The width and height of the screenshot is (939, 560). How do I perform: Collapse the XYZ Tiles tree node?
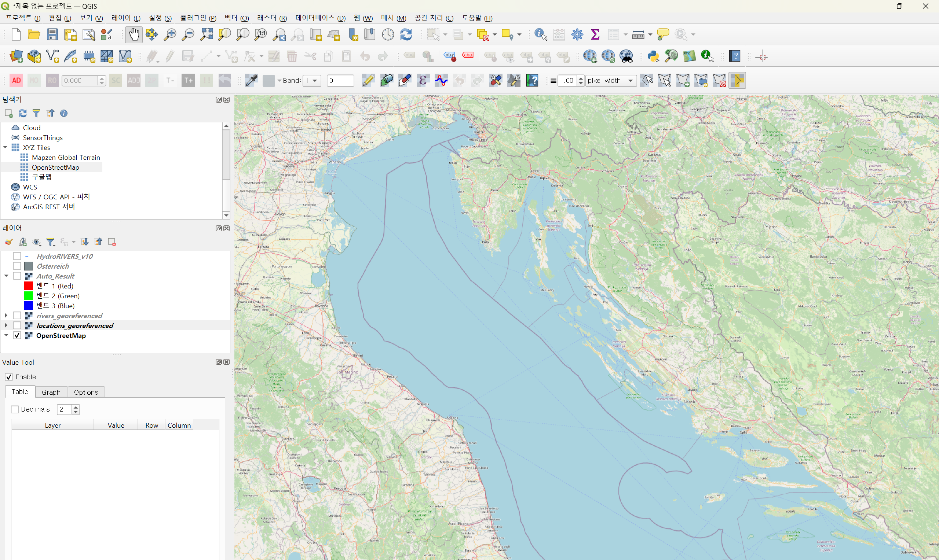point(5,148)
